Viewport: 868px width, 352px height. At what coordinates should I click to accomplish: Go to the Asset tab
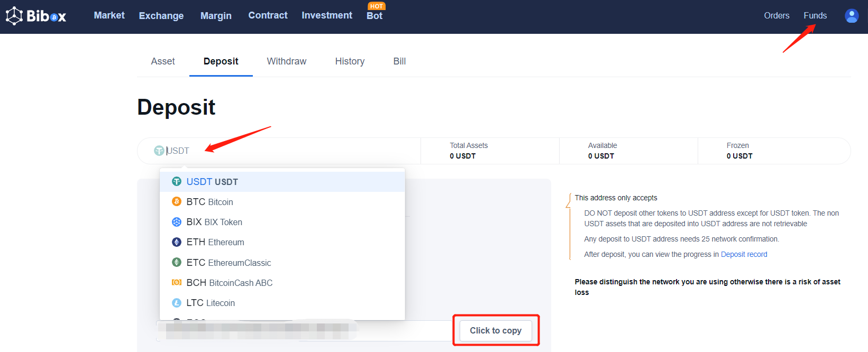coord(163,61)
